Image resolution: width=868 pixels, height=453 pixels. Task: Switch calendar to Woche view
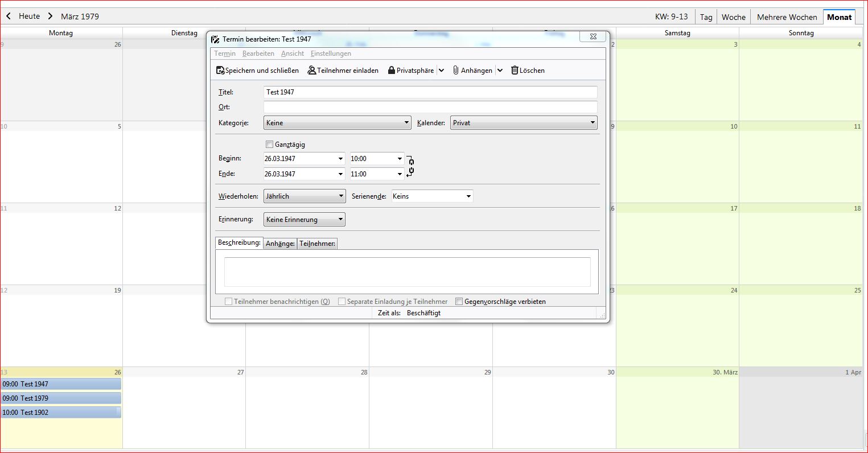pos(733,17)
